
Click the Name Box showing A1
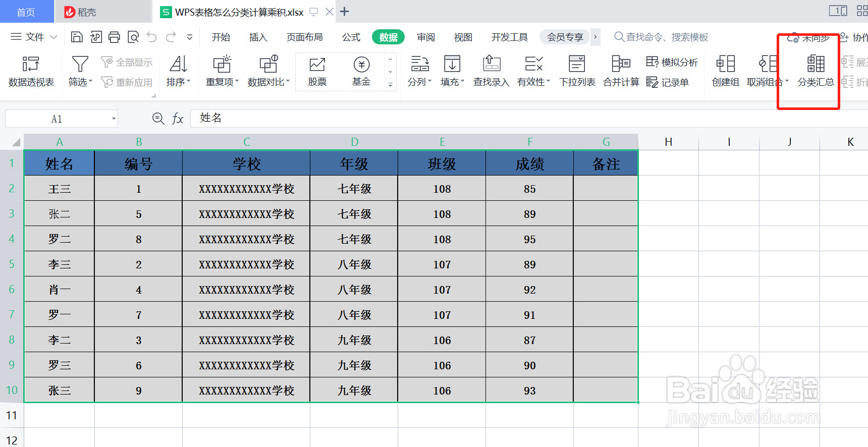pos(57,119)
